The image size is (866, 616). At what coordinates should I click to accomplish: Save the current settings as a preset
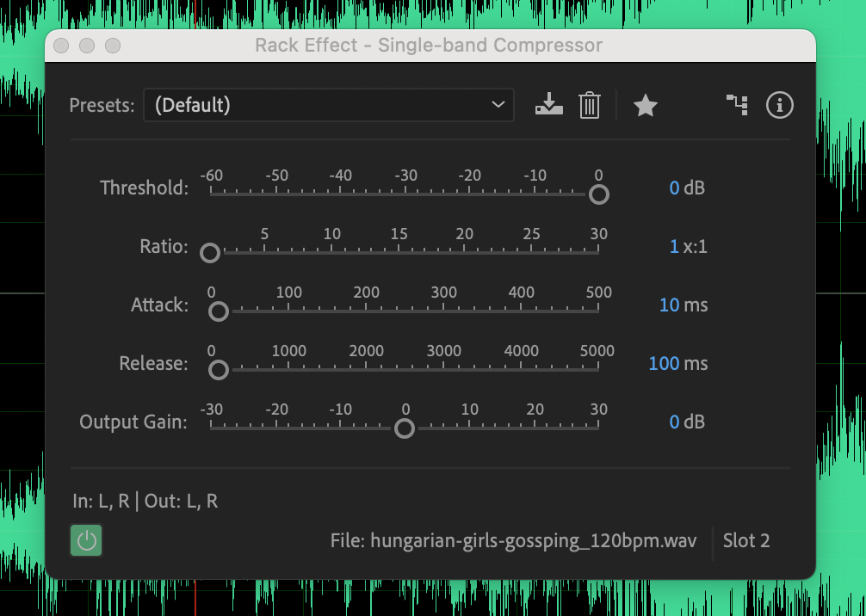(548, 105)
